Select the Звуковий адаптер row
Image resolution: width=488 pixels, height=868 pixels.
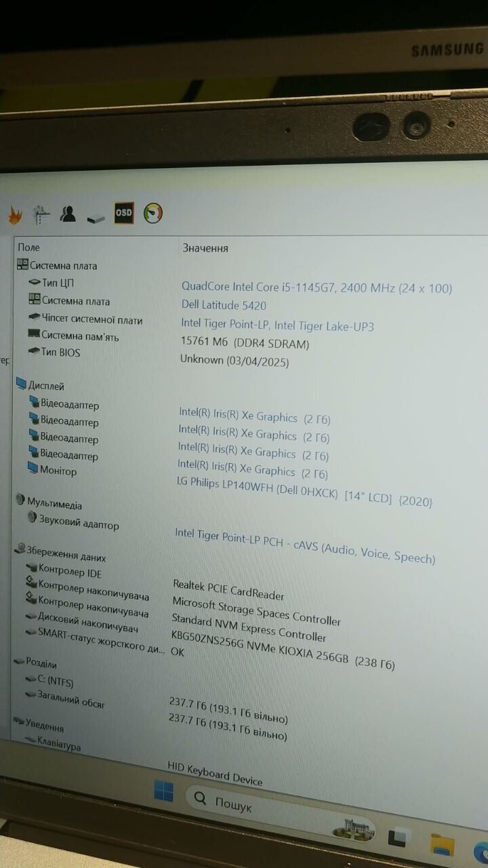[x=79, y=523]
